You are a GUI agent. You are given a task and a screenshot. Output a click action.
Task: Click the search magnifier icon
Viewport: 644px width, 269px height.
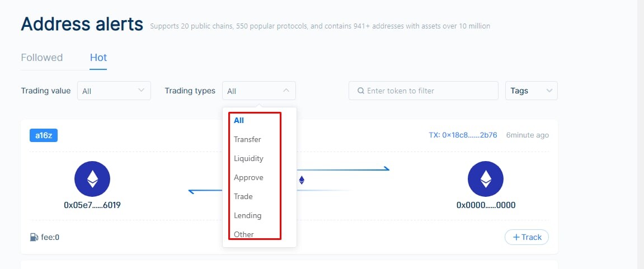(x=361, y=91)
